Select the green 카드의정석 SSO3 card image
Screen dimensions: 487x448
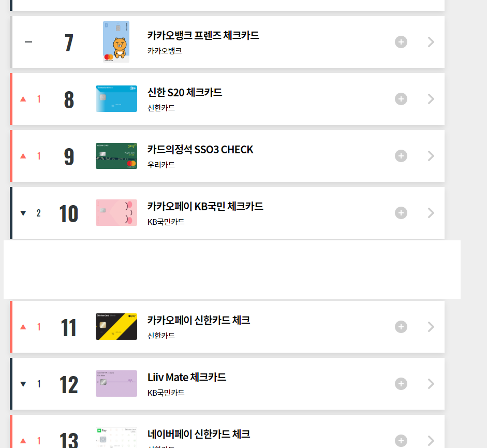click(x=116, y=156)
